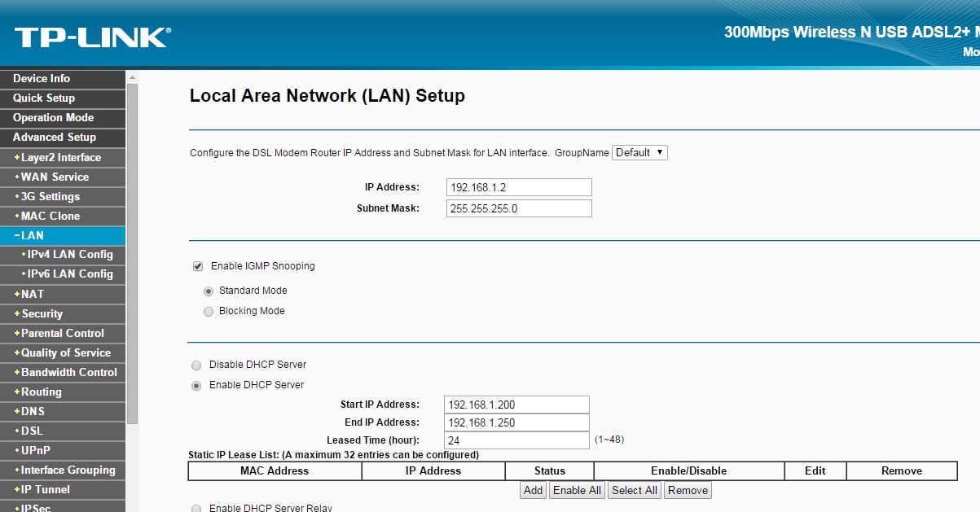The image size is (980, 512).
Task: Expand Routing section
Action: (63, 392)
